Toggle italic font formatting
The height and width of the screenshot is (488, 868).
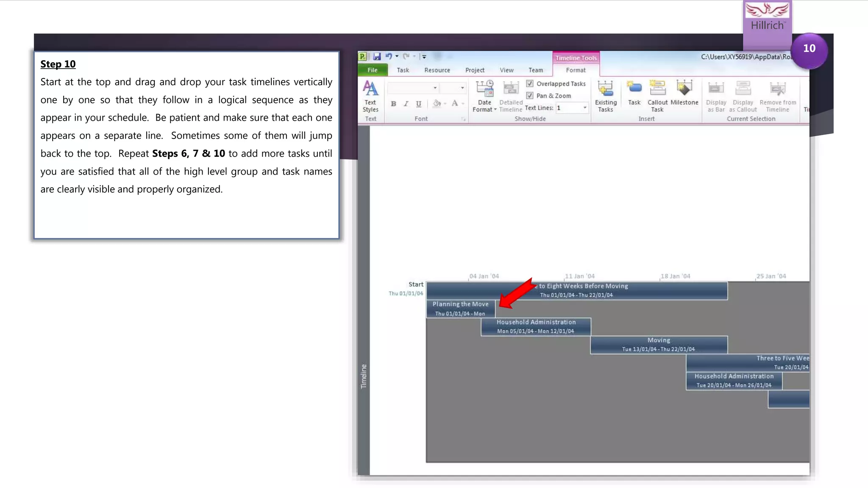406,104
